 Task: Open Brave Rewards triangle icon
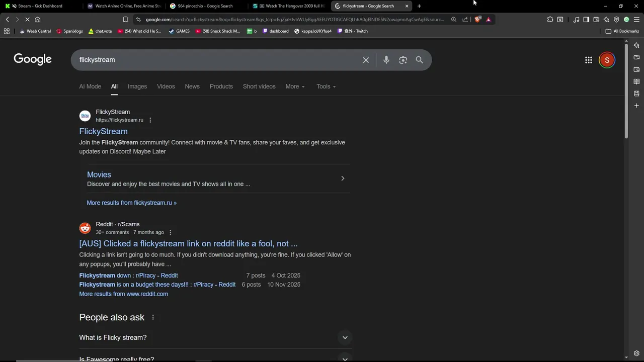488,20
